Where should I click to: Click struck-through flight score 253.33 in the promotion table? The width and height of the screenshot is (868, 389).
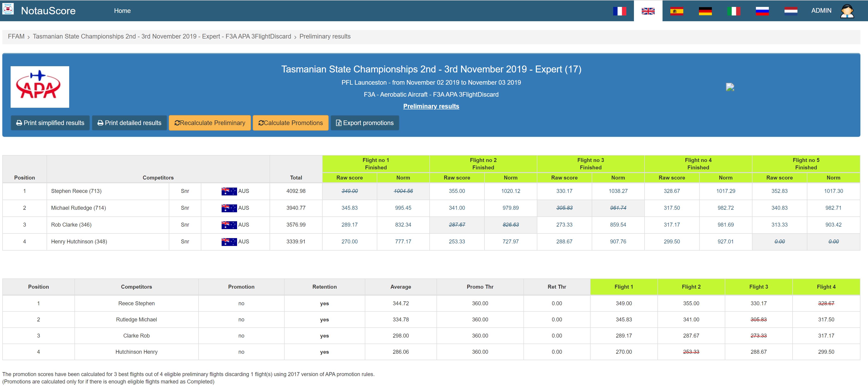coord(691,352)
